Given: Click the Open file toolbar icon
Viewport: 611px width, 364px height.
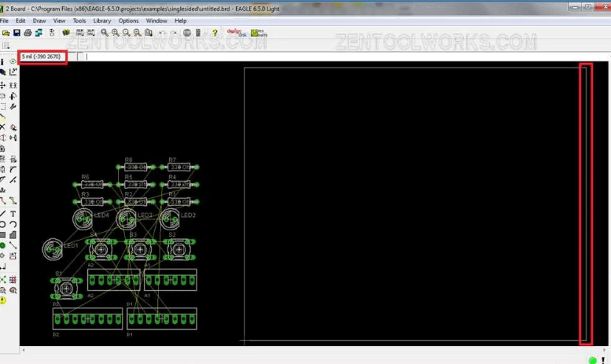Looking at the screenshot, I should pyautogui.click(x=6, y=33).
